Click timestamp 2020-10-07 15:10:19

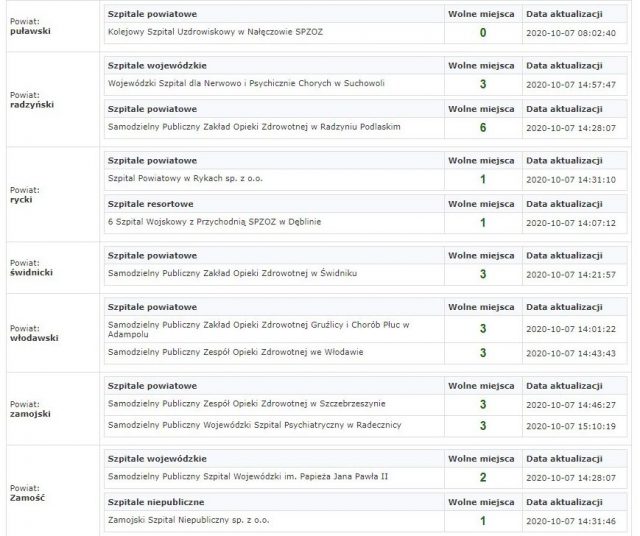[571, 426]
